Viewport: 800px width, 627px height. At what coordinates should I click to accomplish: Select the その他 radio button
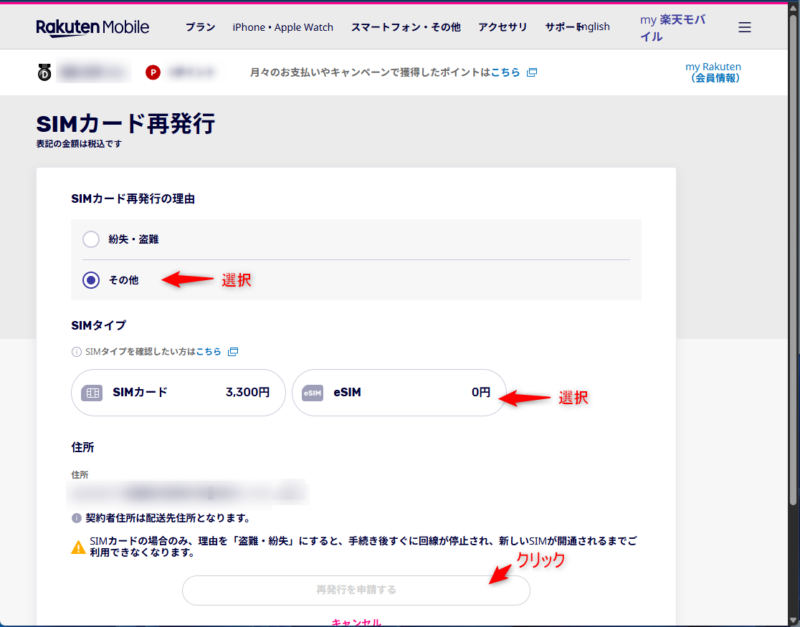pos(91,281)
